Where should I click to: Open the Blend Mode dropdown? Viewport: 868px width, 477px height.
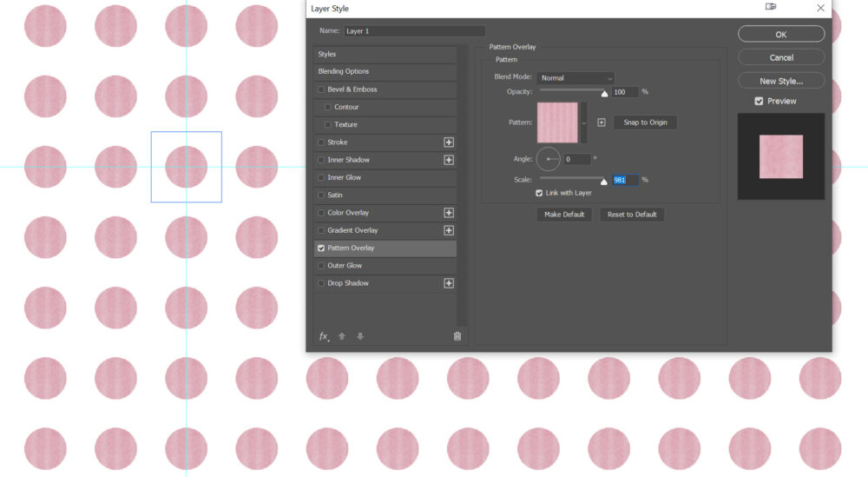click(x=575, y=78)
